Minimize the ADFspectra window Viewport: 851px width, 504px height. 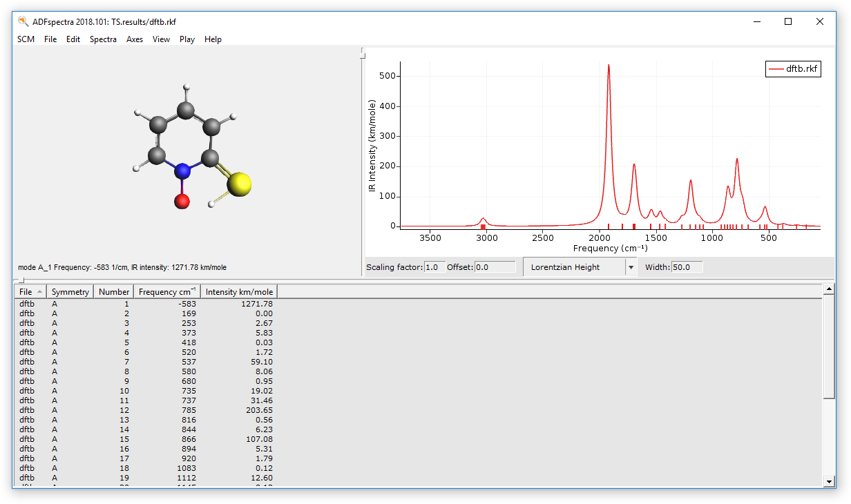tap(756, 21)
